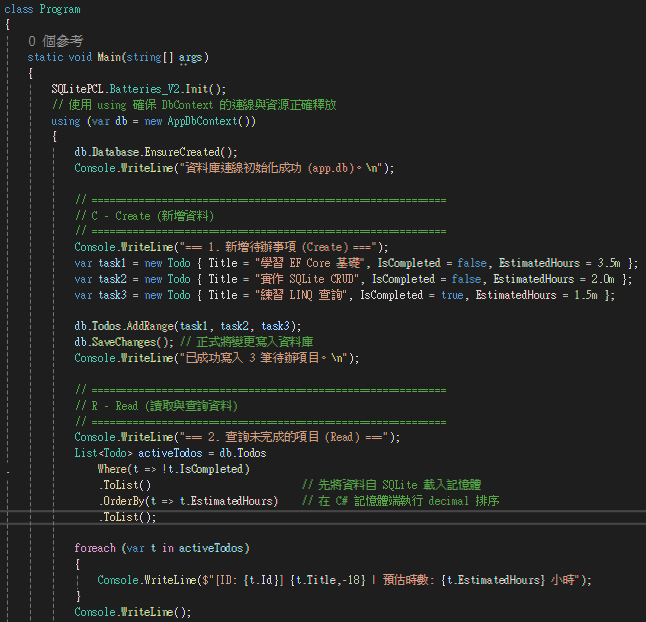Click the title string "實作 SQLite CRUD"

(x=307, y=279)
